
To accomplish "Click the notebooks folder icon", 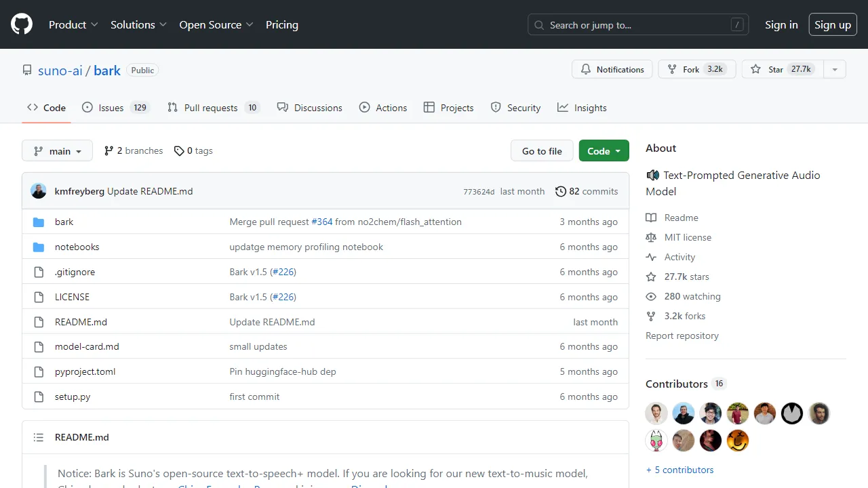I will pyautogui.click(x=39, y=247).
